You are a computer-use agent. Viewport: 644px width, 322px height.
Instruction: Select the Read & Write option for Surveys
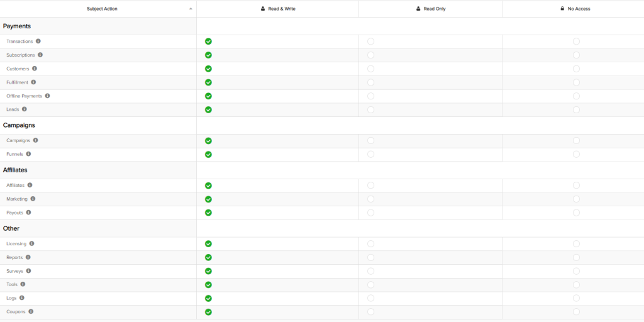tap(208, 271)
